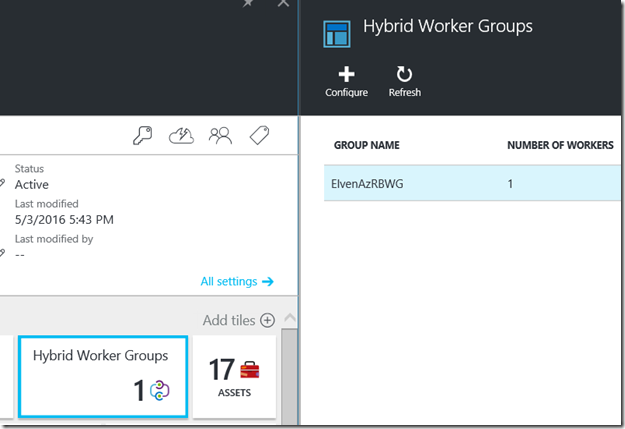
Task: Pin the blade with the pin icon
Action: (x=249, y=4)
